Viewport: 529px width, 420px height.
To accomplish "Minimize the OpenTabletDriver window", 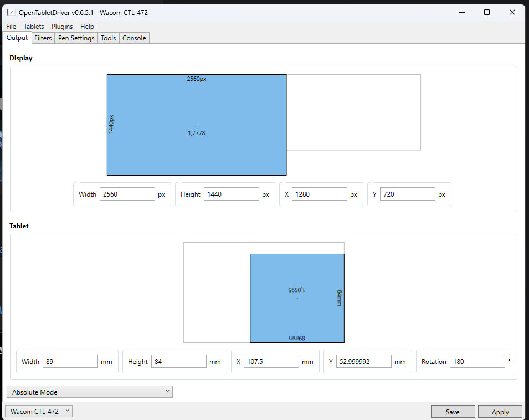I will (462, 13).
